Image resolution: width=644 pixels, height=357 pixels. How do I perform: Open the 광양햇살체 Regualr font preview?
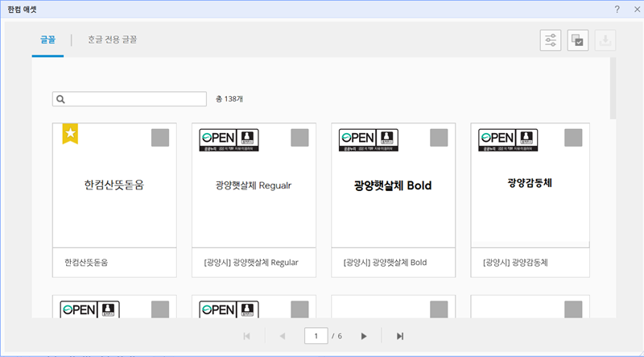(254, 185)
